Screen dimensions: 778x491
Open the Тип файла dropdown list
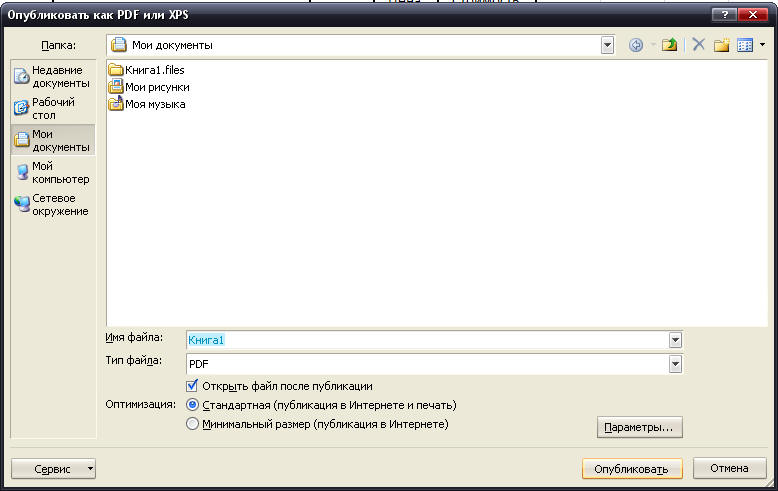coord(675,364)
